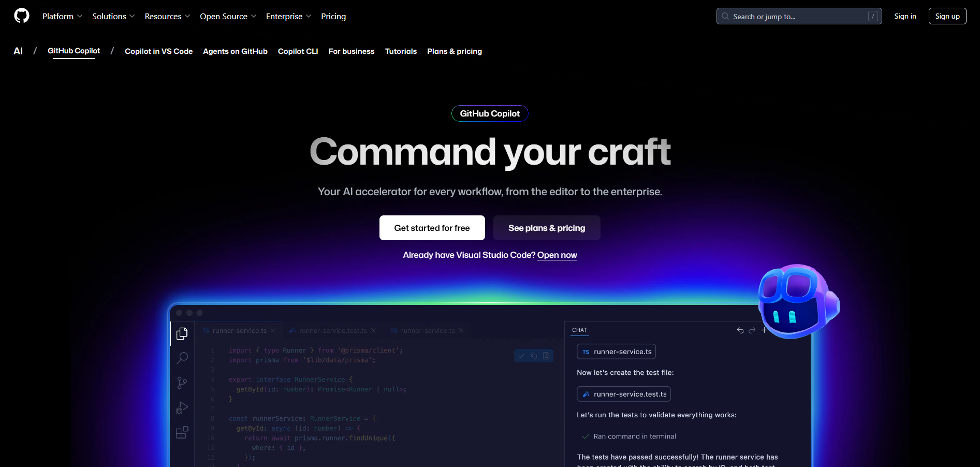Open Tutorials subnav item

pos(401,51)
